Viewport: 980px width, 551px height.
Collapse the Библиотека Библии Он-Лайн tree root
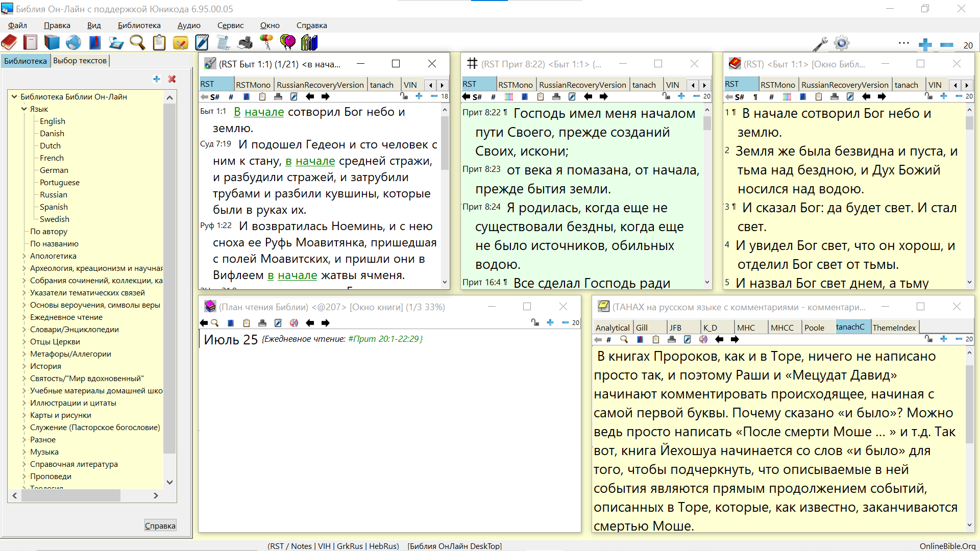[14, 96]
